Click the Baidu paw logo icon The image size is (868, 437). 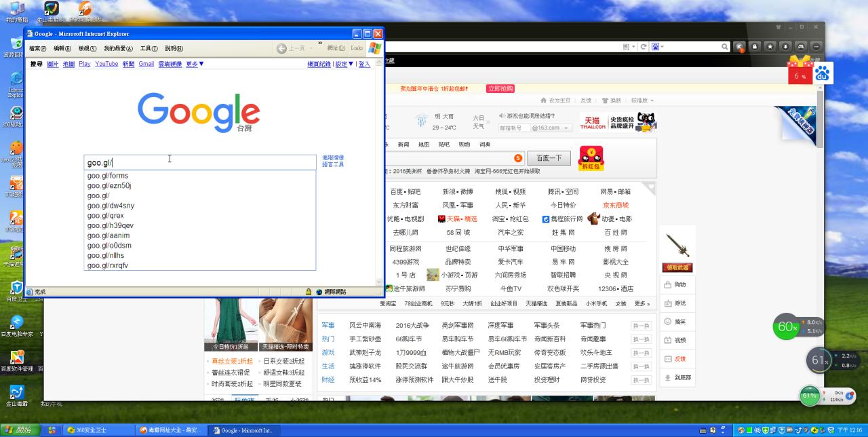click(x=823, y=73)
